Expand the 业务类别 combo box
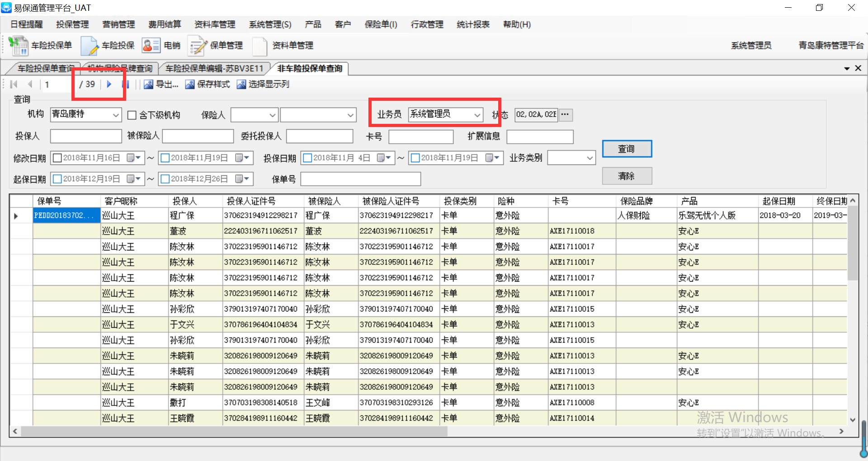The image size is (868, 461). point(590,158)
